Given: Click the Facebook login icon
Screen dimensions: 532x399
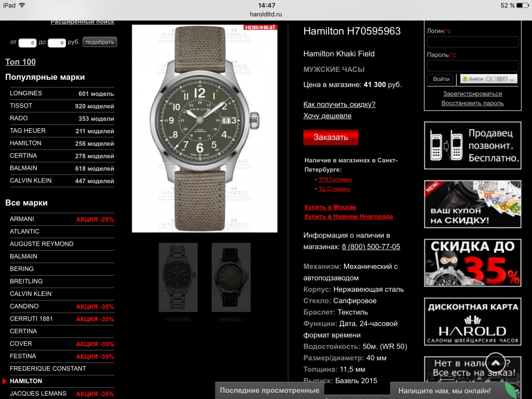Looking at the screenshot, I should point(505,79).
